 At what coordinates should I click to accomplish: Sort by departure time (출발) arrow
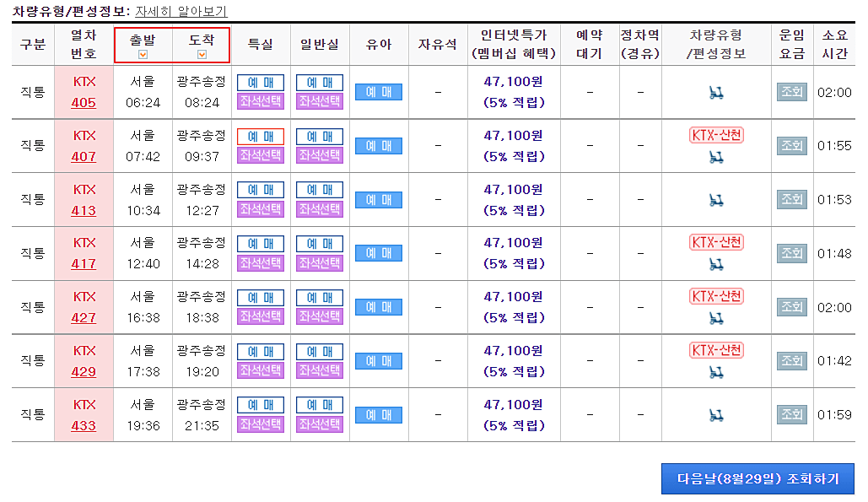pos(143,54)
